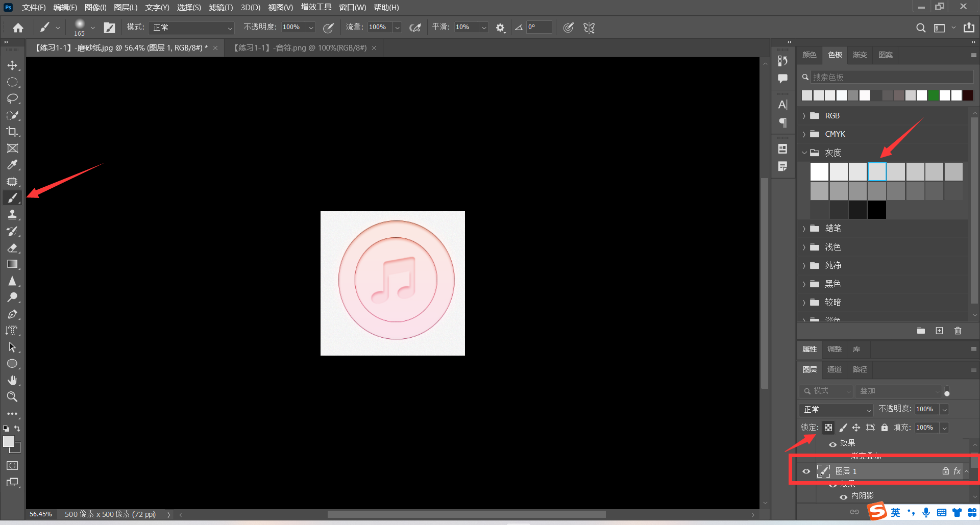Select the Eraser tool

tap(12, 248)
